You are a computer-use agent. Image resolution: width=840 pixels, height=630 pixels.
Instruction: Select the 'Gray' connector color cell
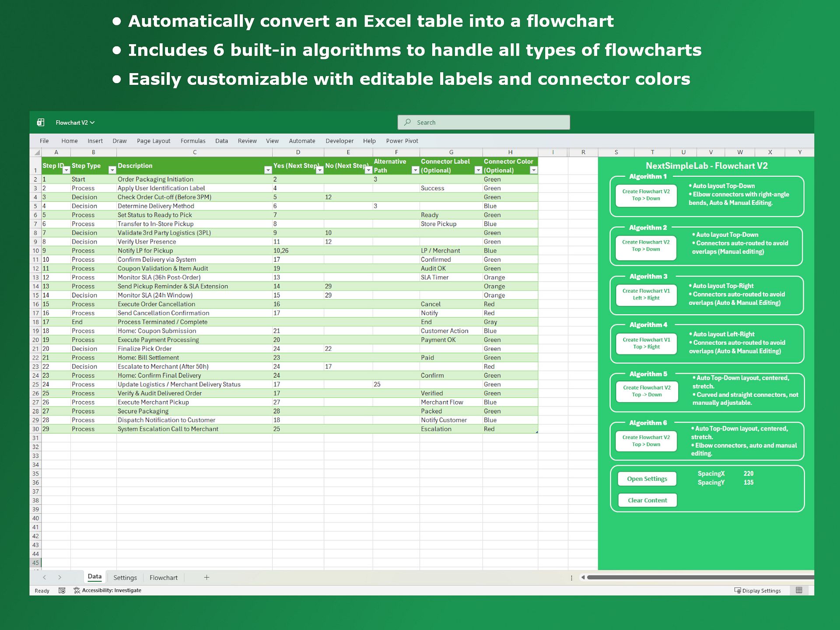510,322
